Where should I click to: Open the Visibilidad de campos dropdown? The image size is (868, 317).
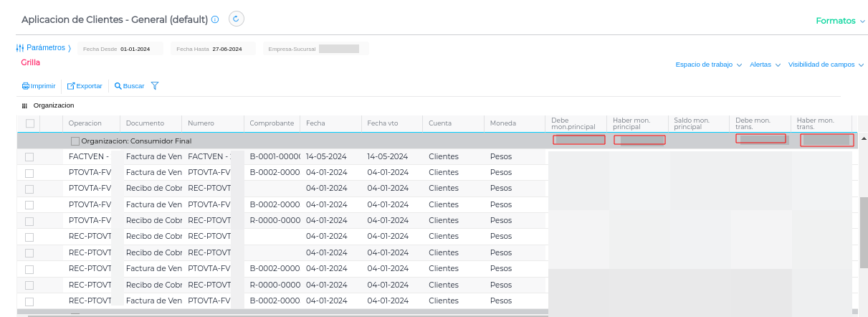point(826,65)
